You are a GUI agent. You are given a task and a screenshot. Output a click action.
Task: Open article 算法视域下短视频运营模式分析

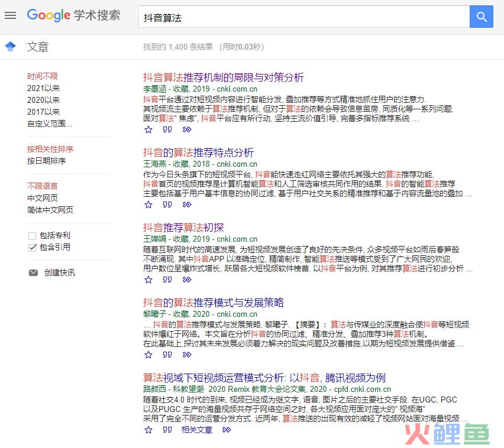coord(264,378)
